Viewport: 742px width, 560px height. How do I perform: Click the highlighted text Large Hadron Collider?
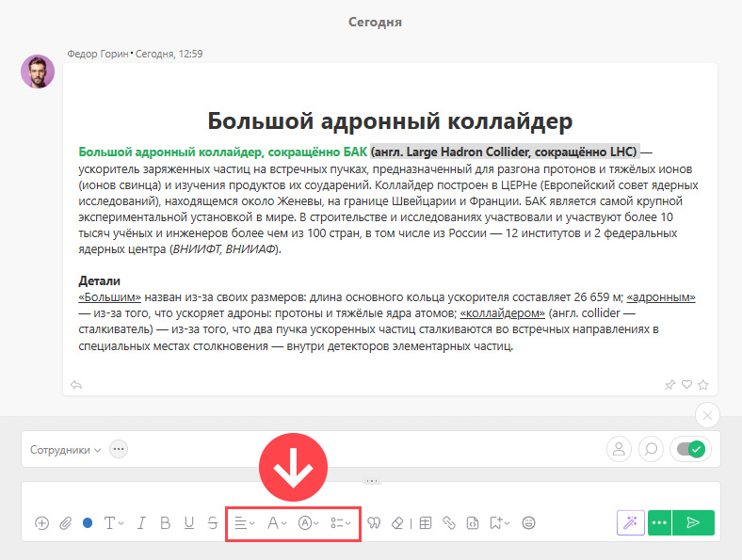point(469,152)
